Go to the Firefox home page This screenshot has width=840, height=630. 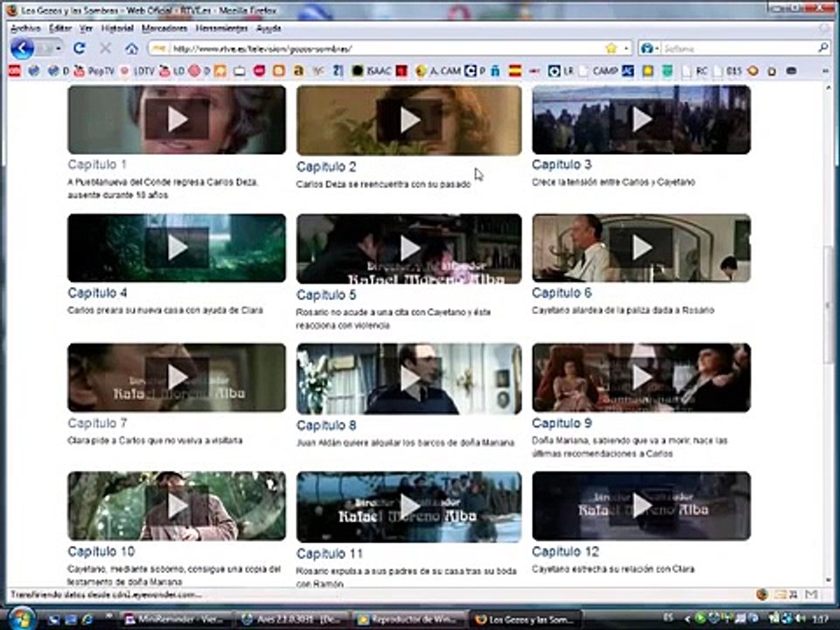tap(132, 49)
